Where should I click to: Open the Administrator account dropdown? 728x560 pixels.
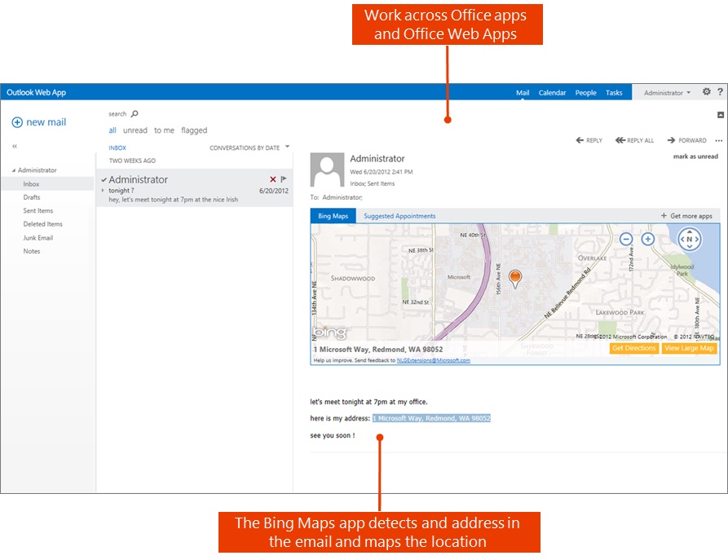tap(667, 93)
